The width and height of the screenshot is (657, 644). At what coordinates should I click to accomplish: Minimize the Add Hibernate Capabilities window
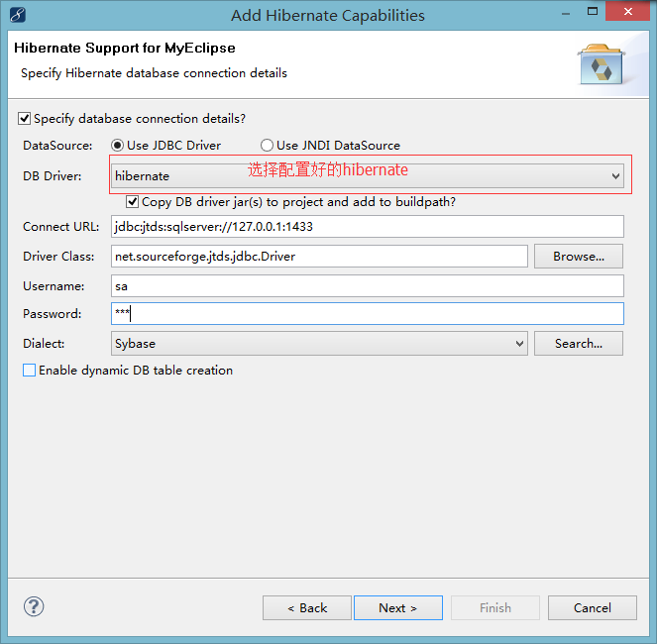(566, 14)
